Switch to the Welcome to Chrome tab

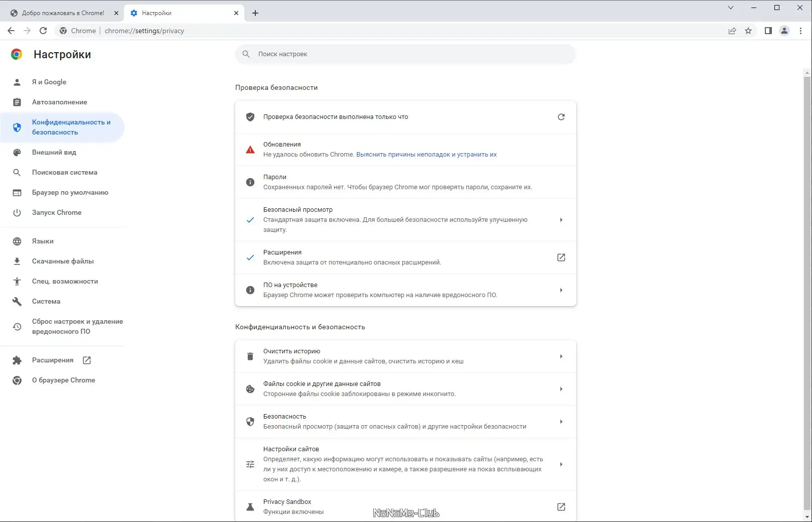pos(63,13)
